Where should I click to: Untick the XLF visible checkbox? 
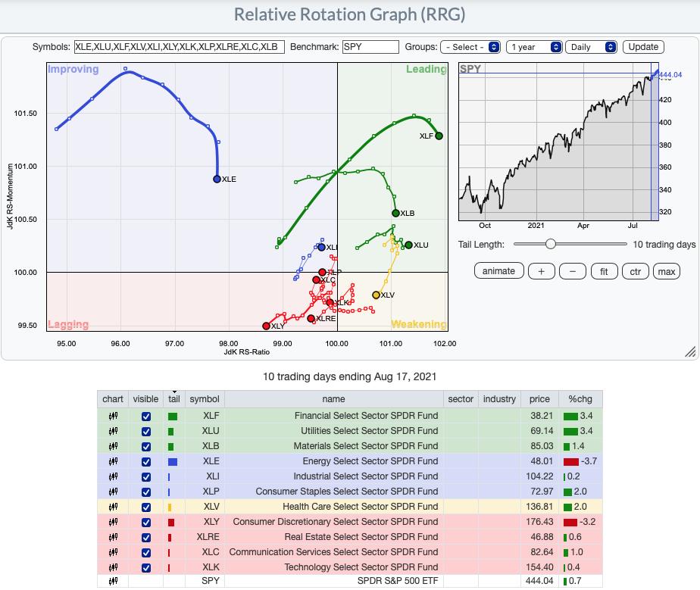[146, 417]
